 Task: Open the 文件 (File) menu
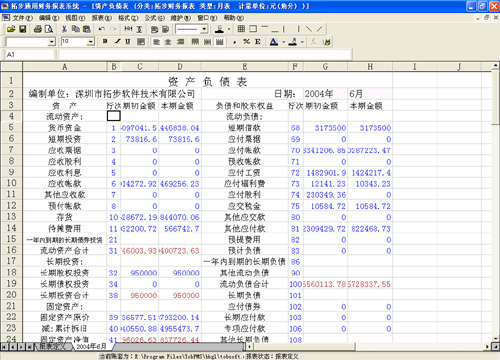[22, 18]
